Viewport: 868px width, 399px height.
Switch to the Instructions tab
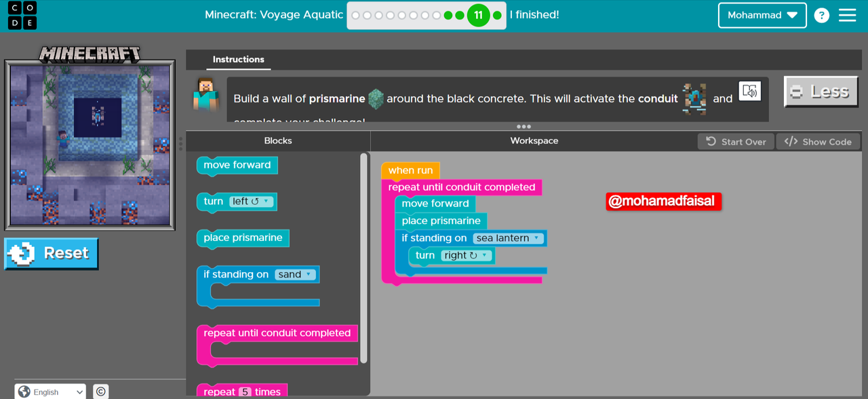pos(239,60)
